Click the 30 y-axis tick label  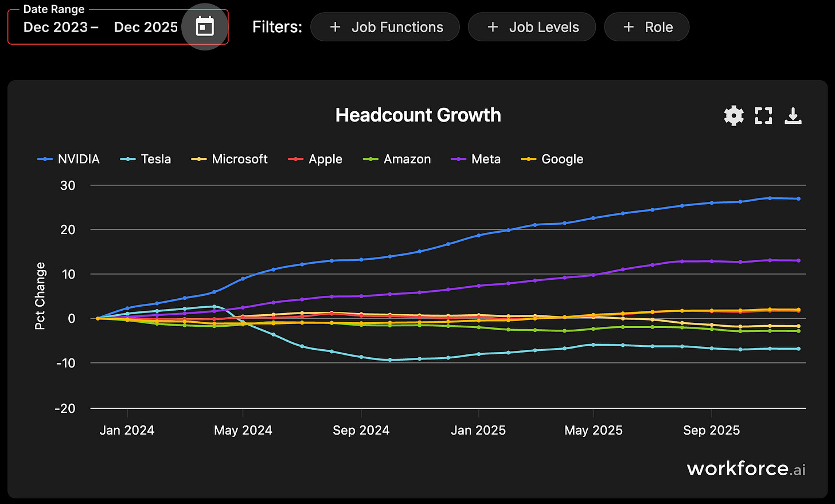[68, 185]
